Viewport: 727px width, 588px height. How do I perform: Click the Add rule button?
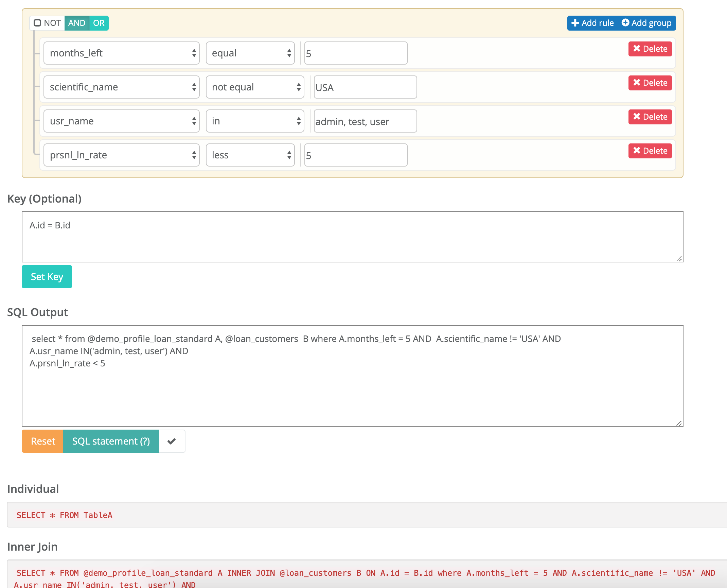(x=592, y=23)
